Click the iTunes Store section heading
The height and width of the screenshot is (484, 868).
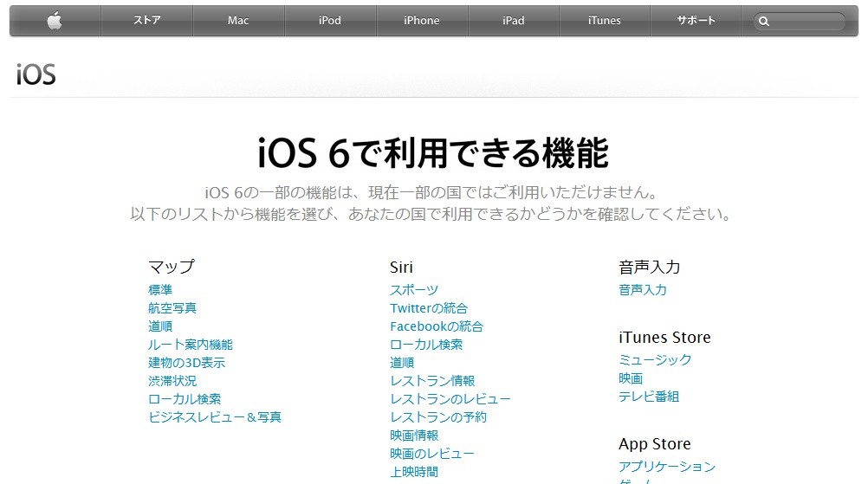[664, 338]
